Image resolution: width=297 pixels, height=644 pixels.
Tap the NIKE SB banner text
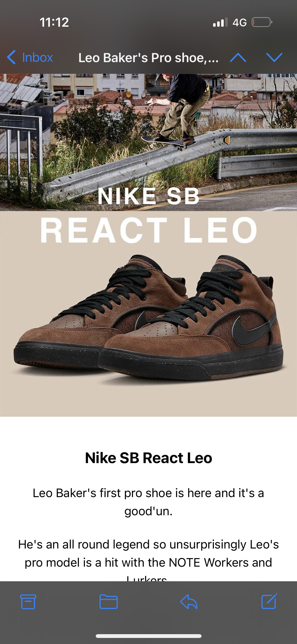click(148, 196)
